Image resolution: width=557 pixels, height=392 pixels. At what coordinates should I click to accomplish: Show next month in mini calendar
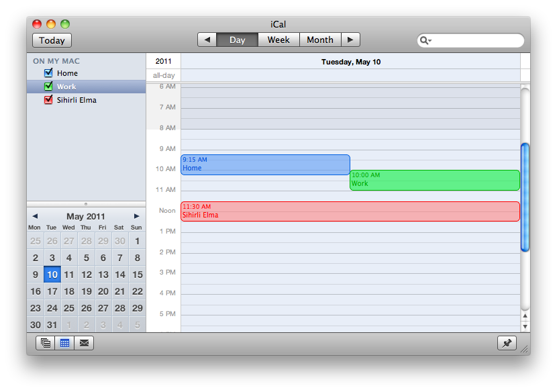[x=137, y=216]
